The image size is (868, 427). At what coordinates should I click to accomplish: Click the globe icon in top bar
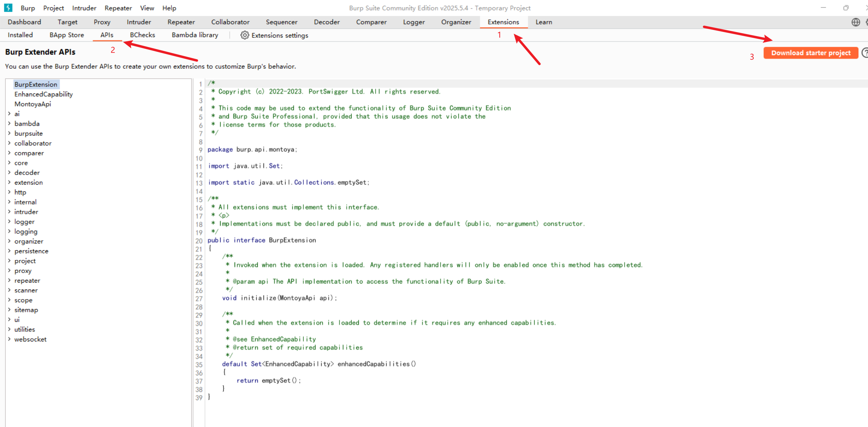pos(856,22)
